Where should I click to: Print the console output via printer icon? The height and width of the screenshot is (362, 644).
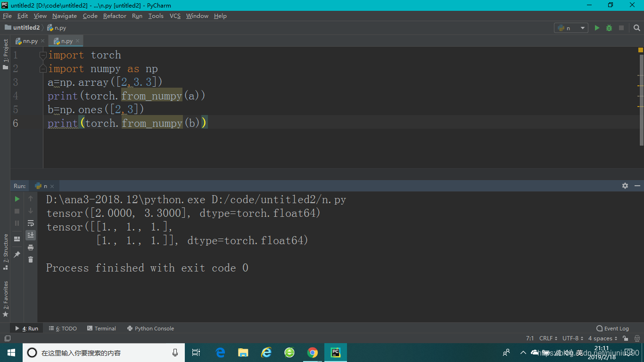point(31,247)
